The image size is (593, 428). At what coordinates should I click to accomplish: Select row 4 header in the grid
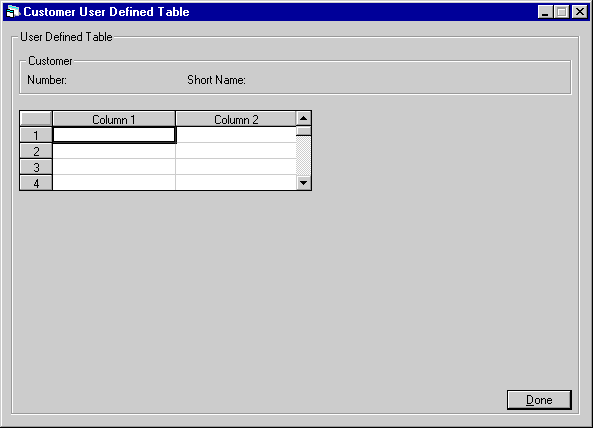coord(36,183)
